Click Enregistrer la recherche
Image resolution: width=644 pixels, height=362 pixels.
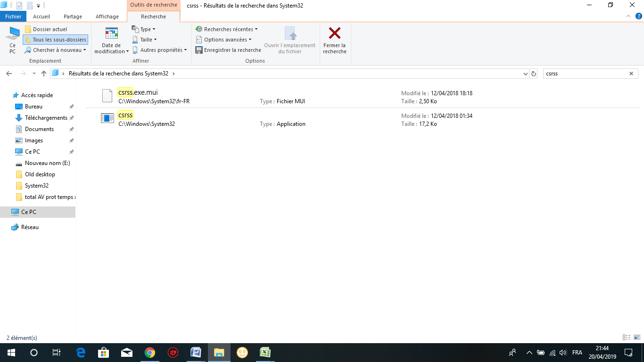[x=228, y=50]
